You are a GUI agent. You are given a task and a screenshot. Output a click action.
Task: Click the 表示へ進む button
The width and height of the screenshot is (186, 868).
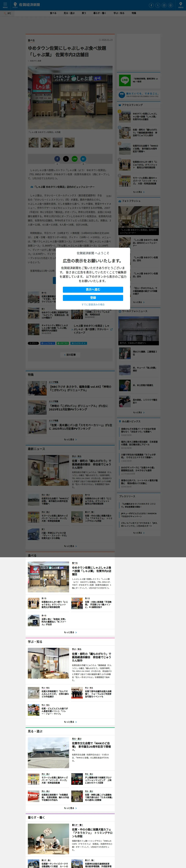coord(93,290)
